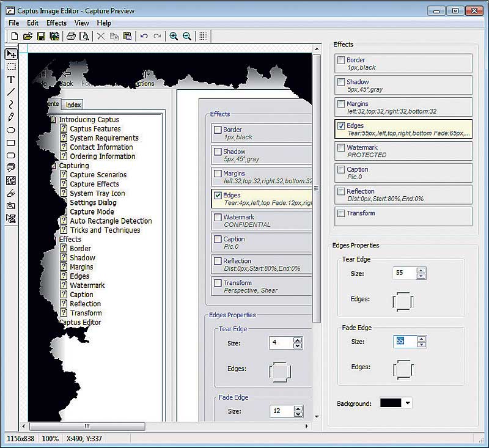Image resolution: width=489 pixels, height=448 pixels.
Task: Click the Fade Edge Size input field
Action: [405, 341]
